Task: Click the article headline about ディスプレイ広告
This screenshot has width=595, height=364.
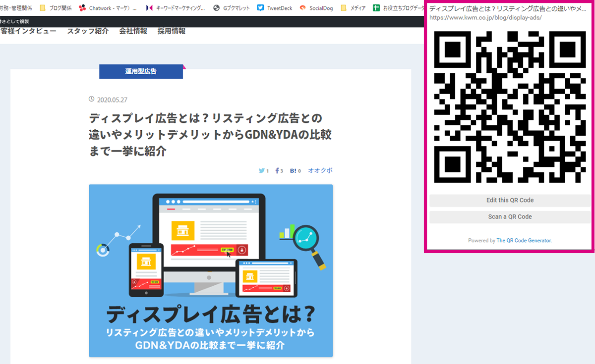Action: (x=210, y=135)
